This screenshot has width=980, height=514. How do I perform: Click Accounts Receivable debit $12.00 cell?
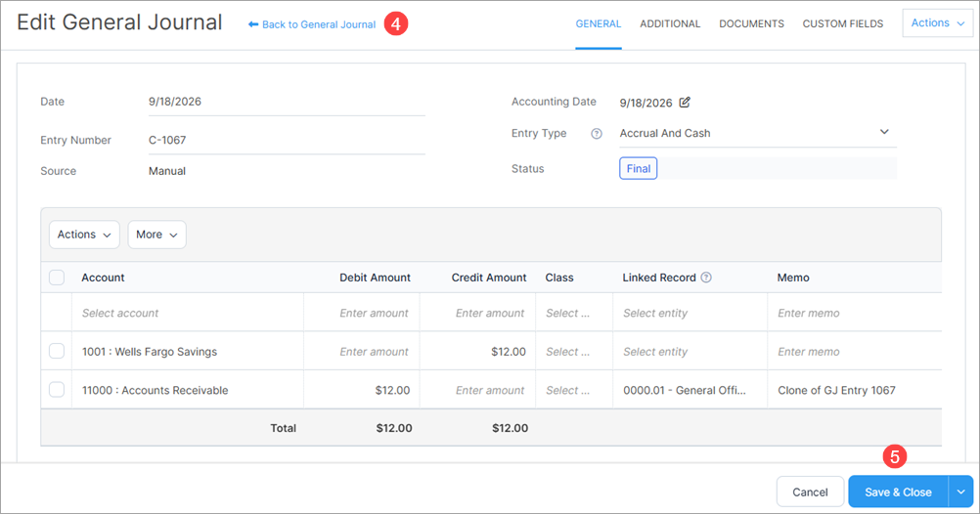point(362,390)
